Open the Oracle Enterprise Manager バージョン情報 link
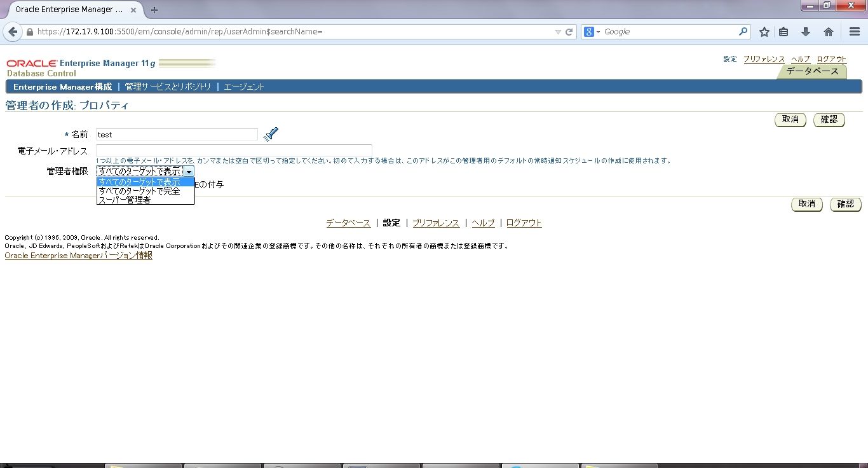 pos(78,255)
